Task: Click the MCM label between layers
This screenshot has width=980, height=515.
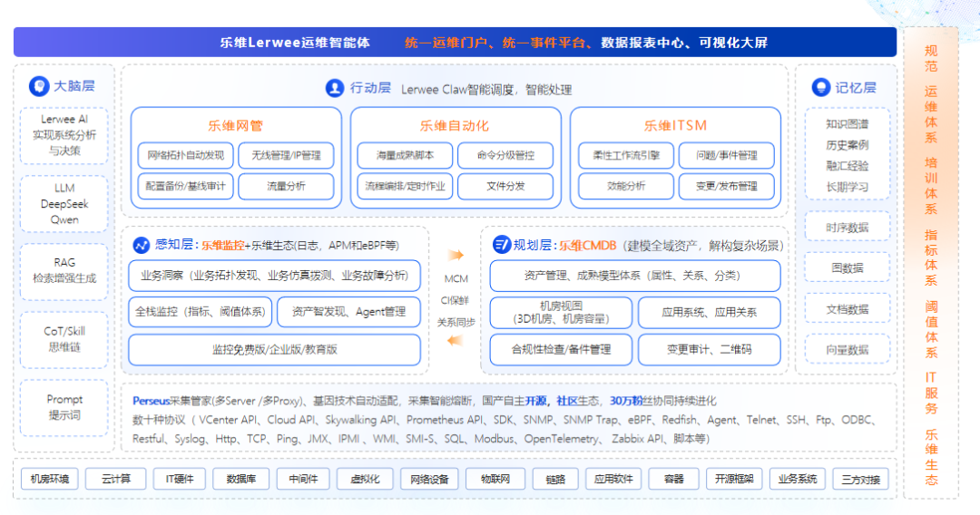Action: 456,278
